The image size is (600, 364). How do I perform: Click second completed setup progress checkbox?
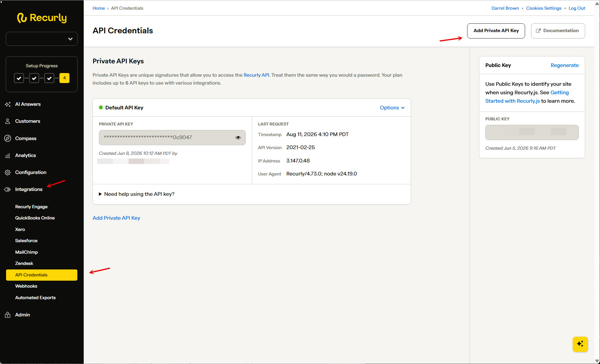[x=34, y=78]
